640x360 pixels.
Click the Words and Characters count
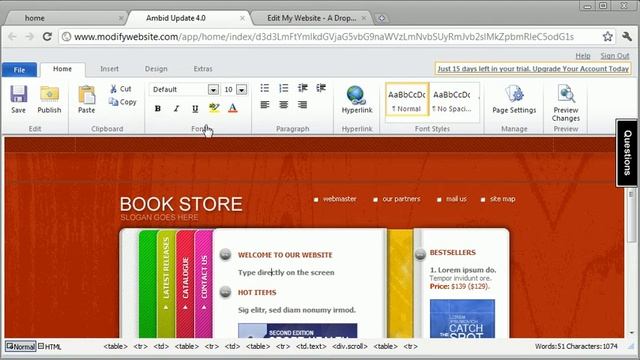pos(576,346)
